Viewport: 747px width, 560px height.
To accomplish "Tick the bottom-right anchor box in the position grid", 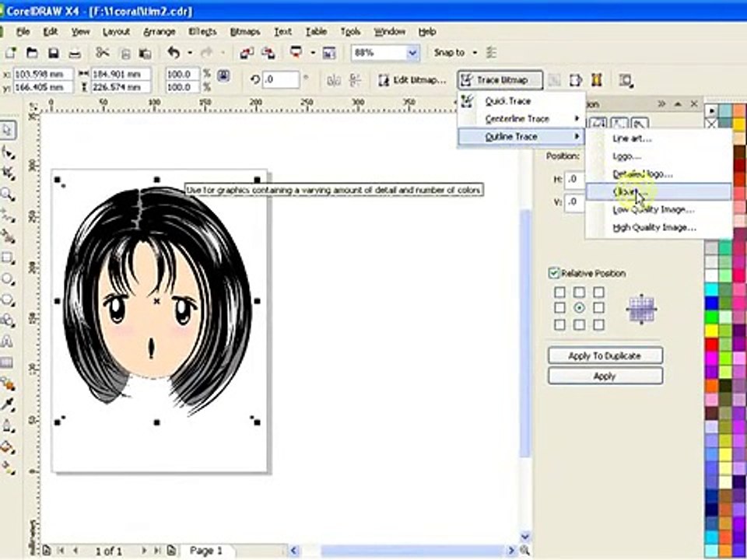I will (x=599, y=325).
